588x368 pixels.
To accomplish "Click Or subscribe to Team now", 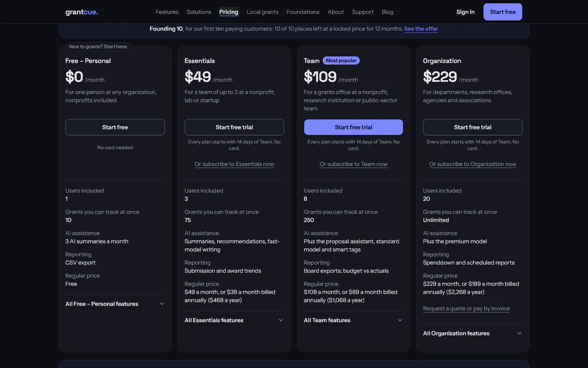I will [354, 164].
